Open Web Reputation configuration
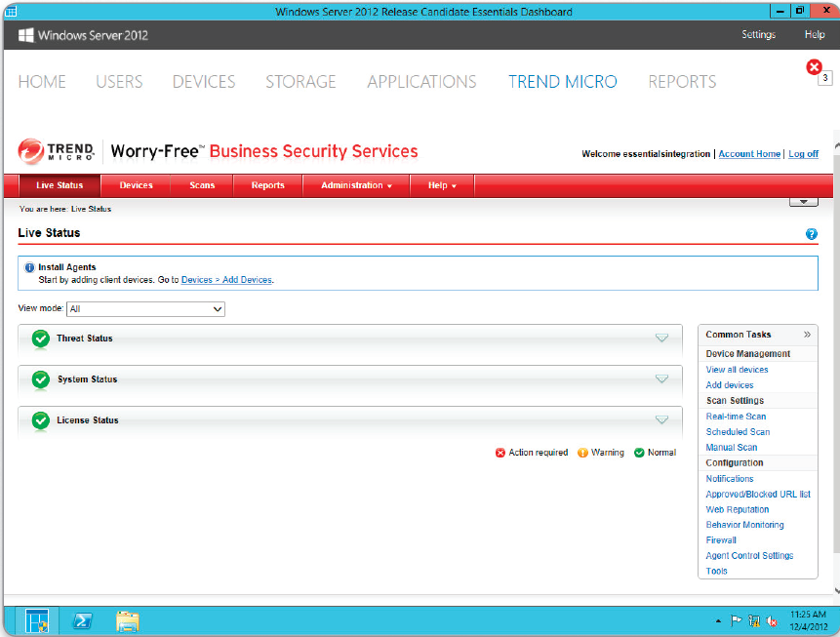The width and height of the screenshot is (840, 637). (x=738, y=509)
